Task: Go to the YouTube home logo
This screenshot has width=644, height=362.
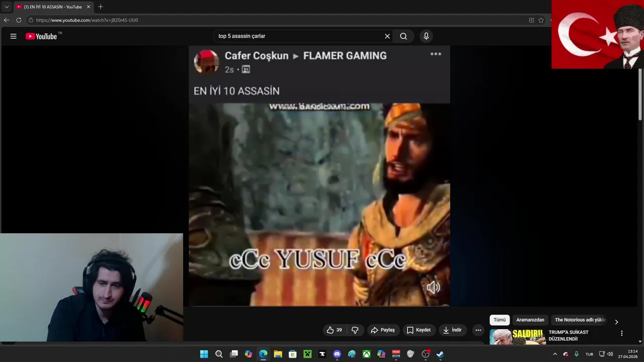Action: pos(41,36)
